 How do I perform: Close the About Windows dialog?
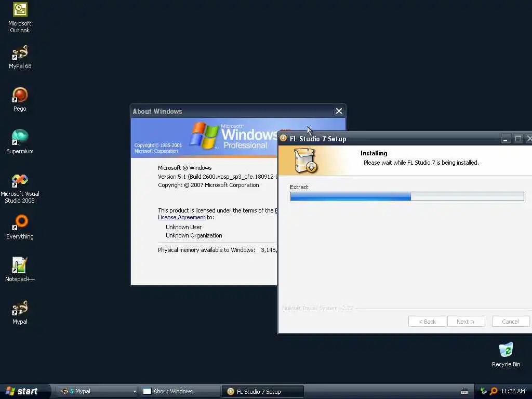click(339, 111)
